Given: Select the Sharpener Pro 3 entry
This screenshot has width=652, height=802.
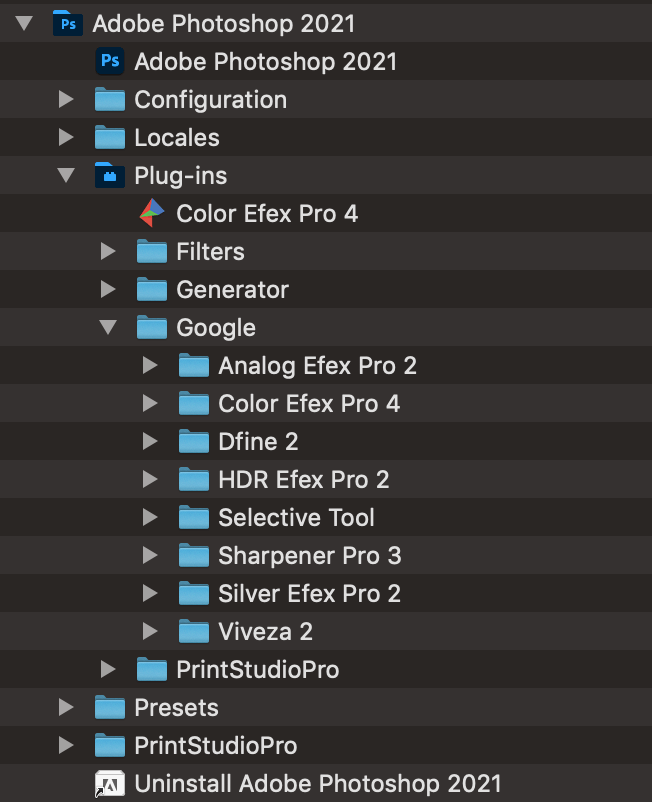Looking at the screenshot, I should click(309, 556).
